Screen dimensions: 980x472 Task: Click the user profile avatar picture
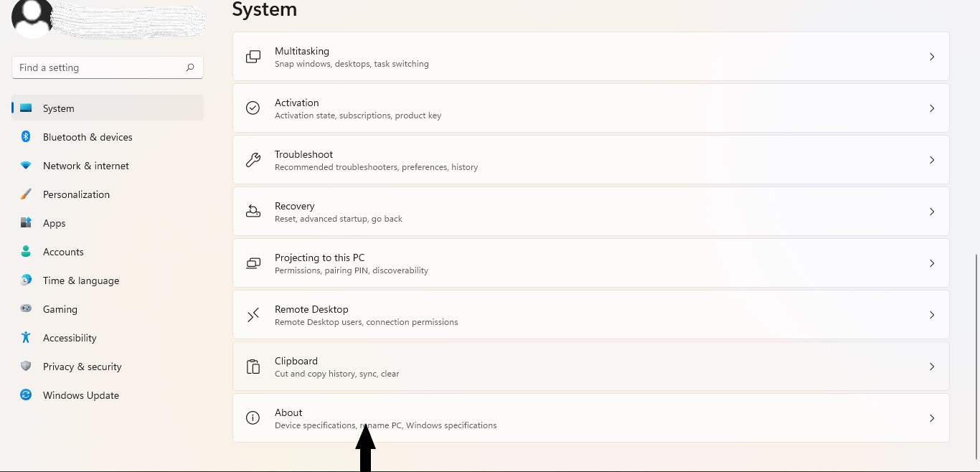click(32, 17)
